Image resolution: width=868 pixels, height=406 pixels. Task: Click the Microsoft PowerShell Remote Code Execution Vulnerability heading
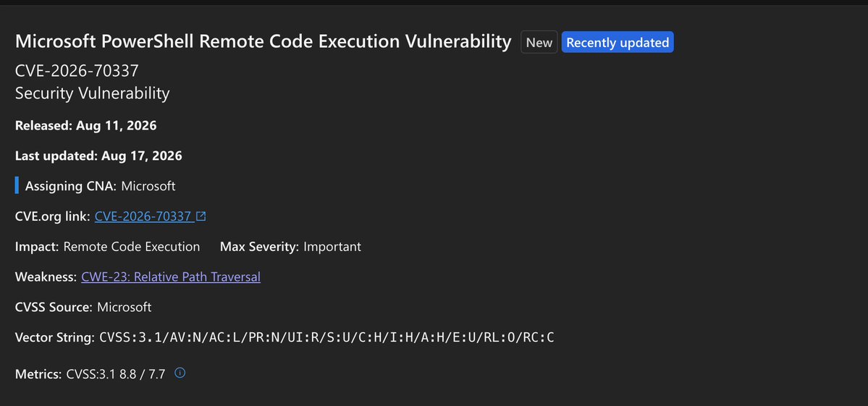click(x=263, y=41)
